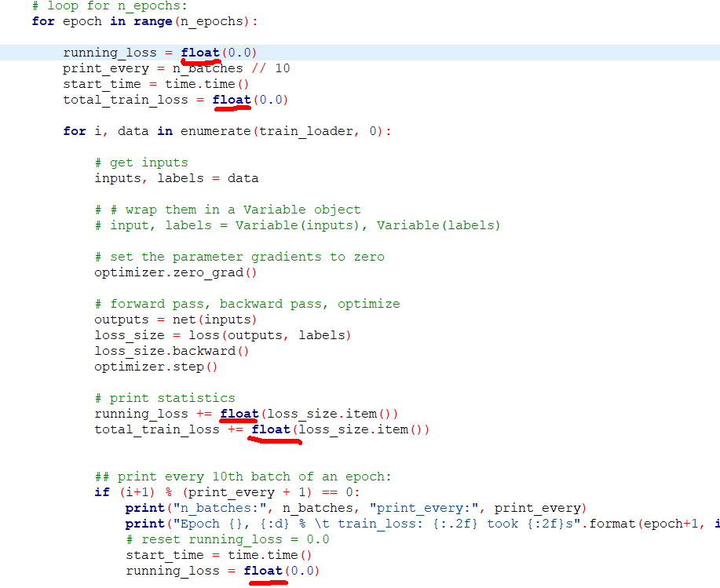Click the "# print statistics" comment
720x588 pixels.
point(165,398)
